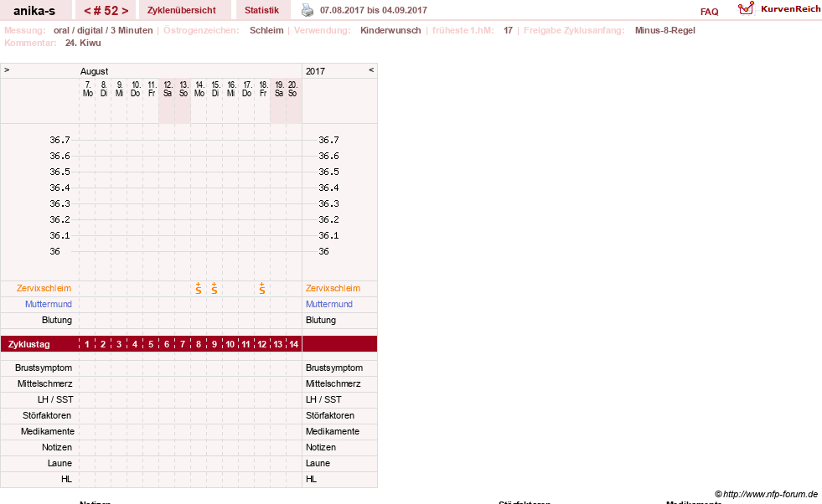Click the 'Schleim' estrogen sign value
The width and height of the screenshot is (822, 504).
tap(266, 30)
